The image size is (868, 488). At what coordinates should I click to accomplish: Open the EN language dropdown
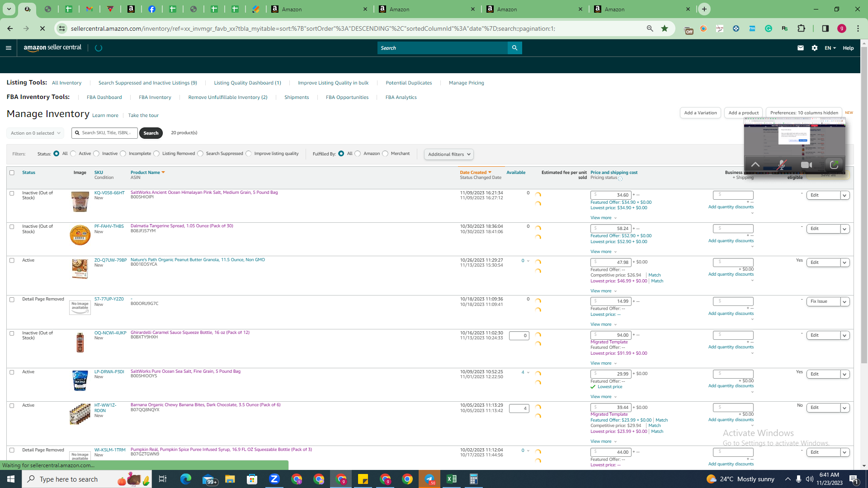point(830,48)
